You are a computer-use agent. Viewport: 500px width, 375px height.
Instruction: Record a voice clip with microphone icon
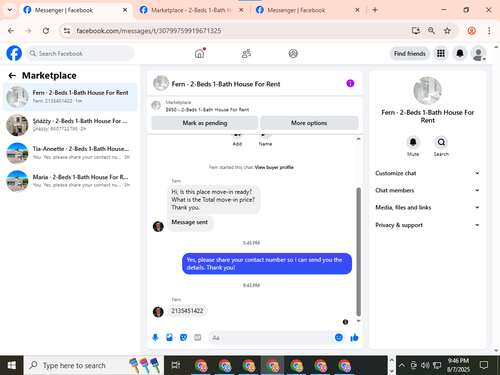(155, 338)
